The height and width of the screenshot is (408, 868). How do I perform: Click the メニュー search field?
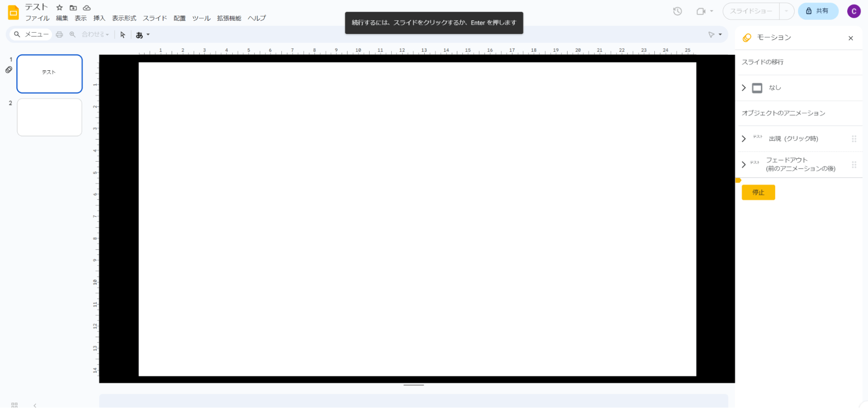coord(30,34)
